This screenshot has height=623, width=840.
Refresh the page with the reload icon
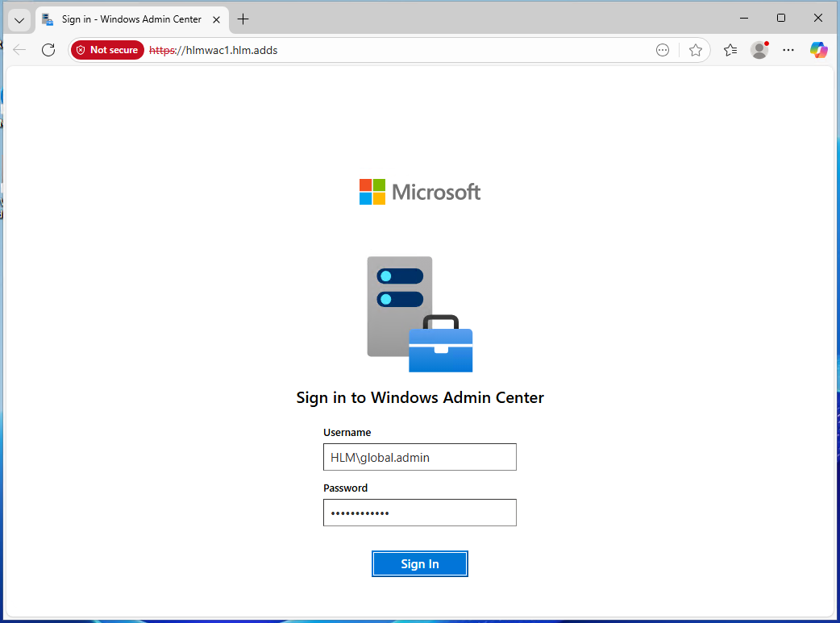point(48,50)
